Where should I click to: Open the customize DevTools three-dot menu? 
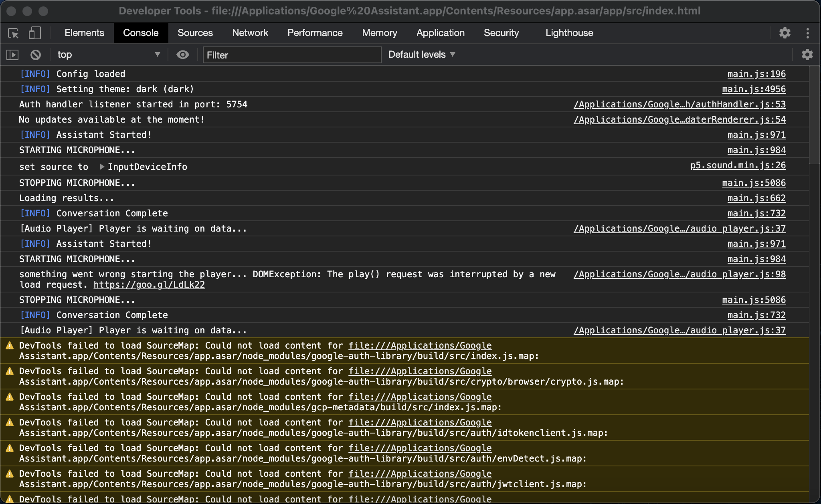point(808,33)
